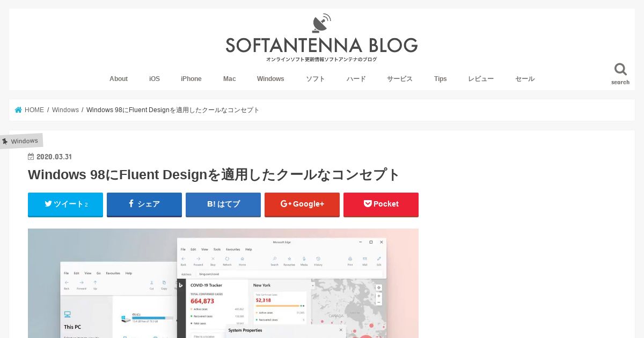Share via the ツイート button
This screenshot has height=338, width=644.
tap(65, 204)
